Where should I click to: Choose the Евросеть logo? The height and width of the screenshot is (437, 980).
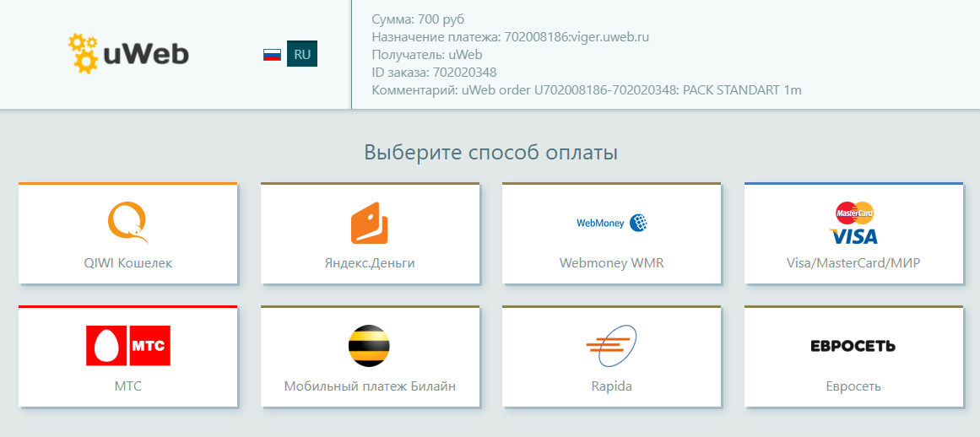[853, 346]
